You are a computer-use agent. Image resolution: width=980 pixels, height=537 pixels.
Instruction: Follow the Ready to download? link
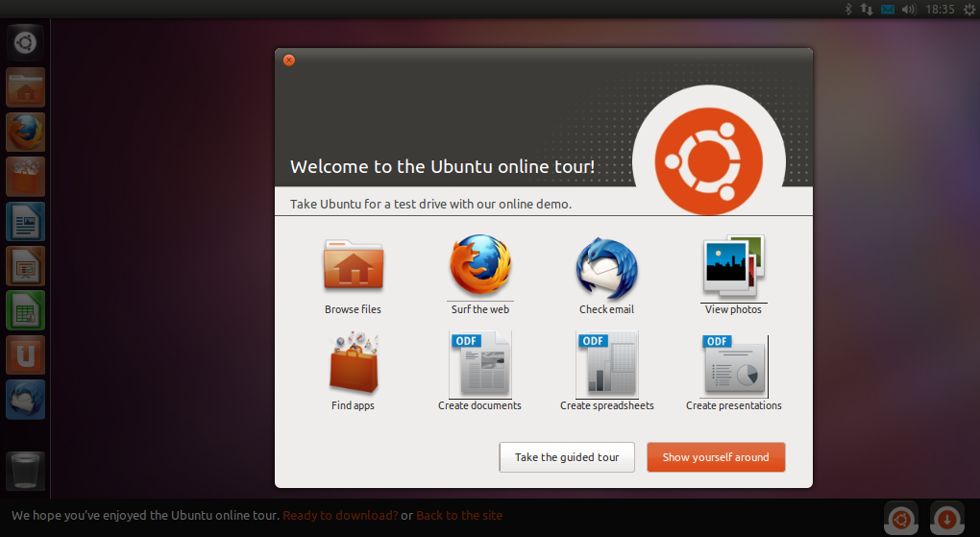(340, 516)
